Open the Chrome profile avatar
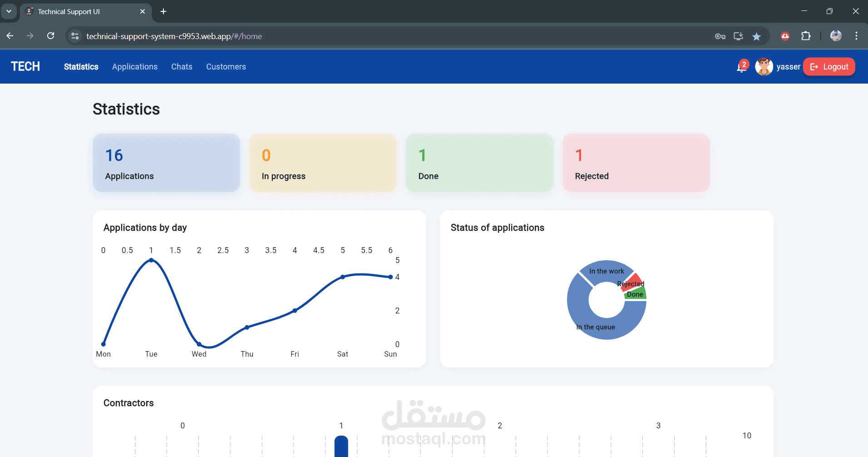868x457 pixels. click(836, 36)
